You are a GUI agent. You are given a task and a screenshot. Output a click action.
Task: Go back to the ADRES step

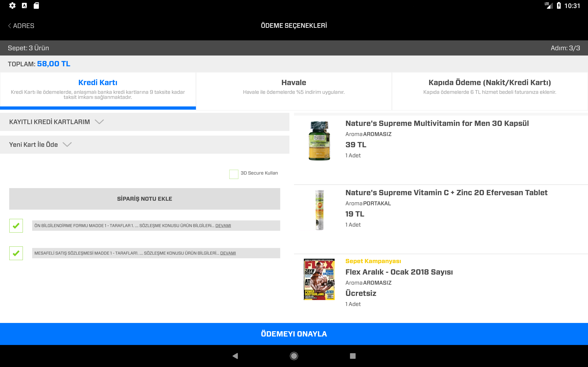tap(21, 26)
